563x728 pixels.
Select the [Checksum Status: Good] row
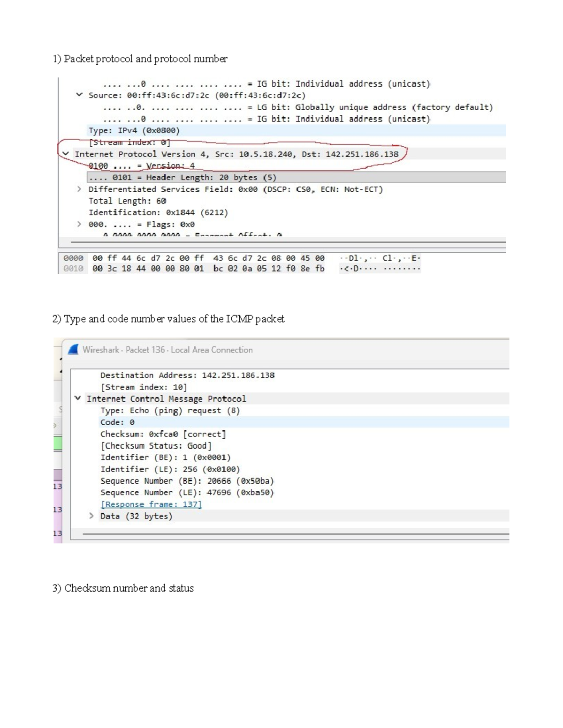[x=156, y=445]
